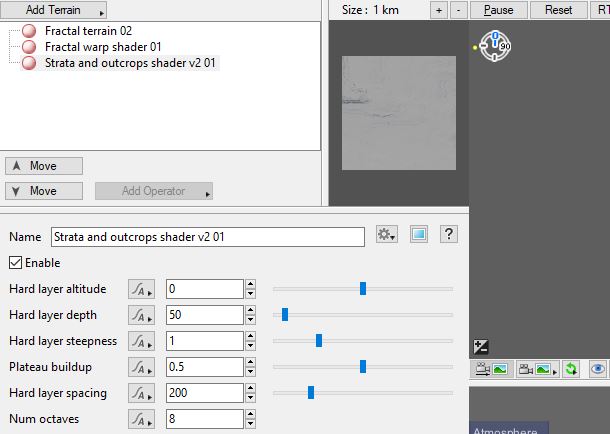The image size is (610, 434).
Task: Click the Hard layer altitude value field
Action: pyautogui.click(x=205, y=289)
